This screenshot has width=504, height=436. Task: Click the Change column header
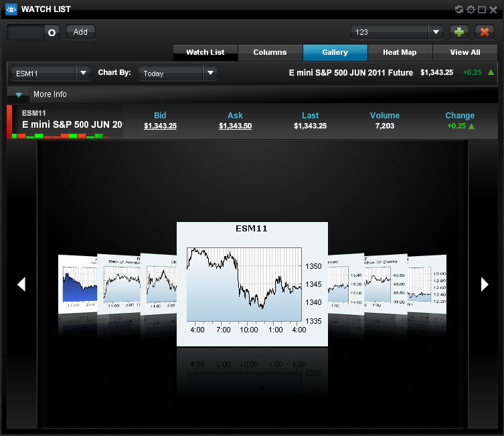460,115
